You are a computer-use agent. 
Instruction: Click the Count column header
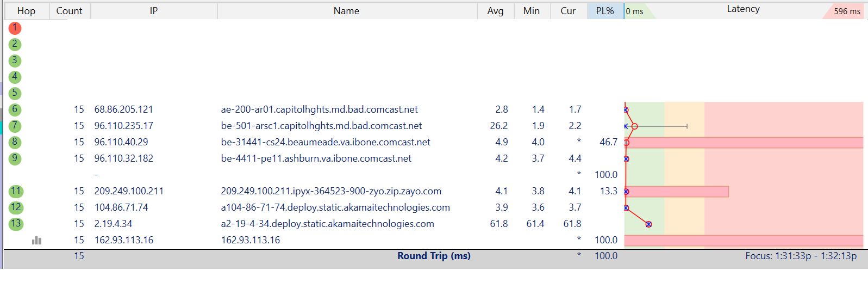pyautogui.click(x=70, y=11)
